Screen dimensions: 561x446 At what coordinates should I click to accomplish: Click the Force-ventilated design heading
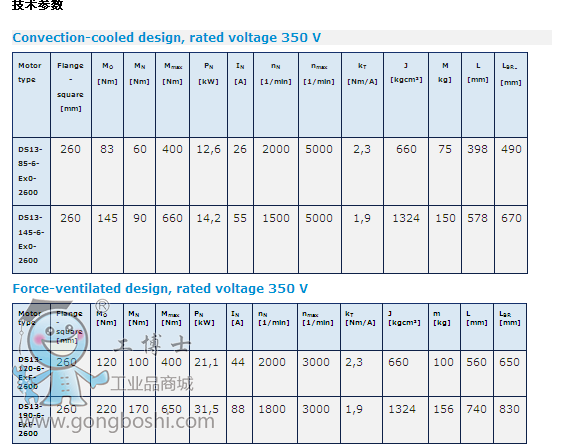(160, 289)
